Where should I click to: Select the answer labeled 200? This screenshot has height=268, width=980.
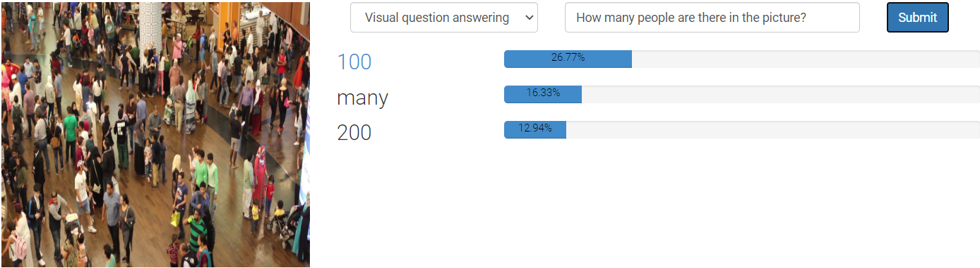click(354, 132)
